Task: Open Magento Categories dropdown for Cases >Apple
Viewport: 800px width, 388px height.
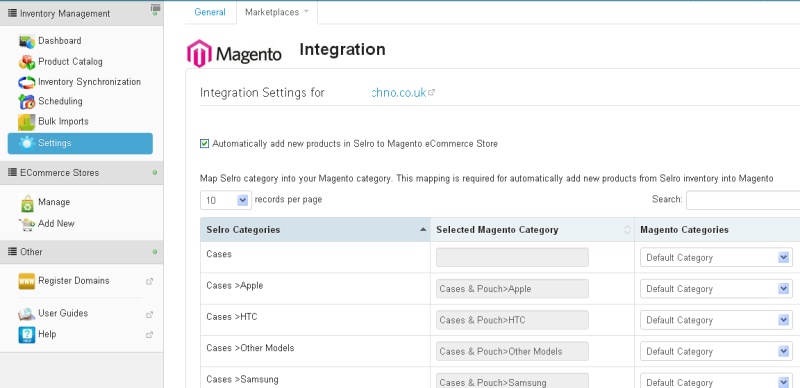Action: click(x=716, y=289)
